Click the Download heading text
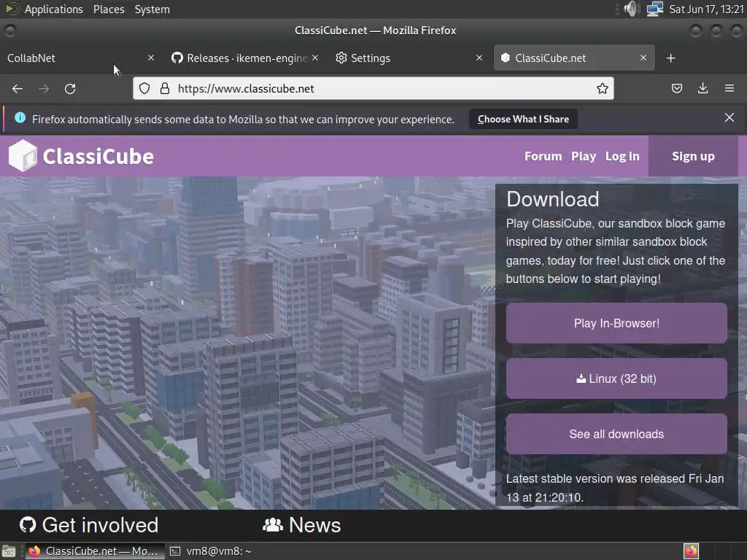This screenshot has width=747, height=560. [x=553, y=199]
